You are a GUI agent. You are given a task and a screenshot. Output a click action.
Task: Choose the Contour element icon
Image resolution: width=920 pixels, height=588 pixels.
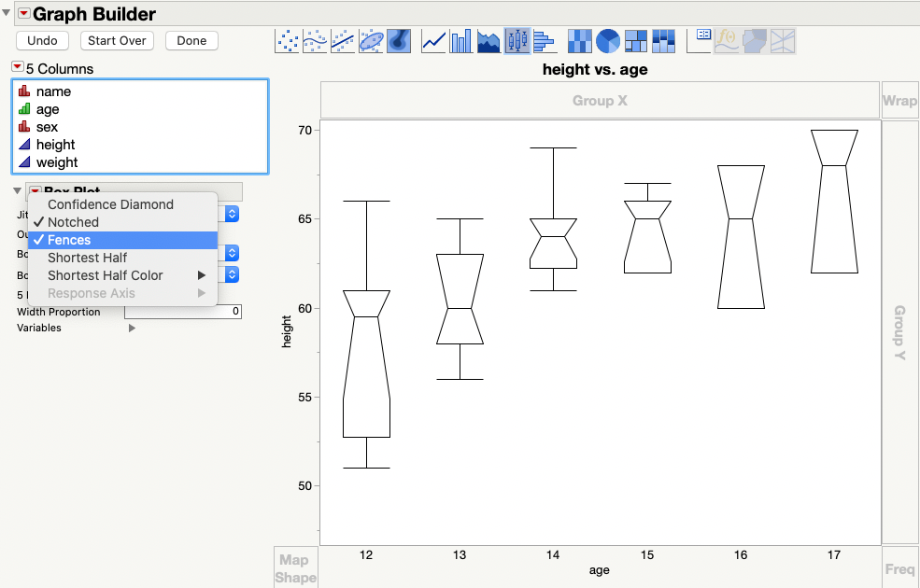point(398,40)
